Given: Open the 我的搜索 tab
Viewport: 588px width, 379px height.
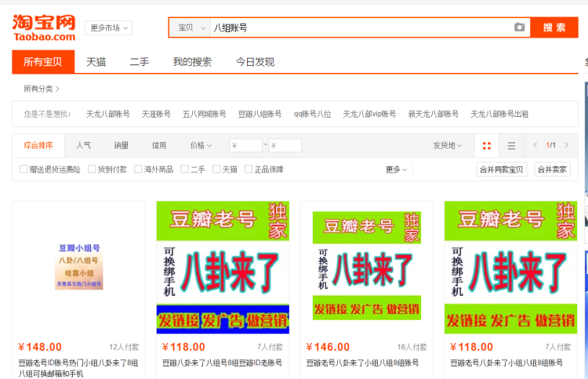Looking at the screenshot, I should 192,62.
